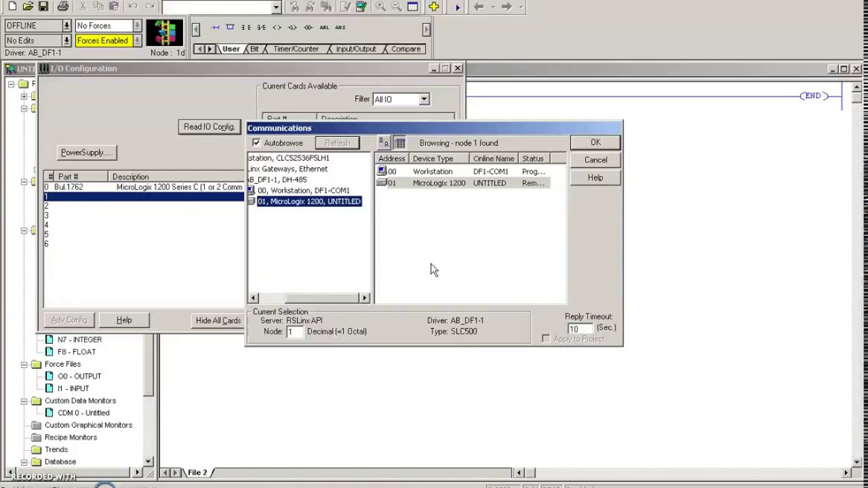This screenshot has width=868, height=488.
Task: Undo the last action from toolbar
Action: tap(133, 7)
